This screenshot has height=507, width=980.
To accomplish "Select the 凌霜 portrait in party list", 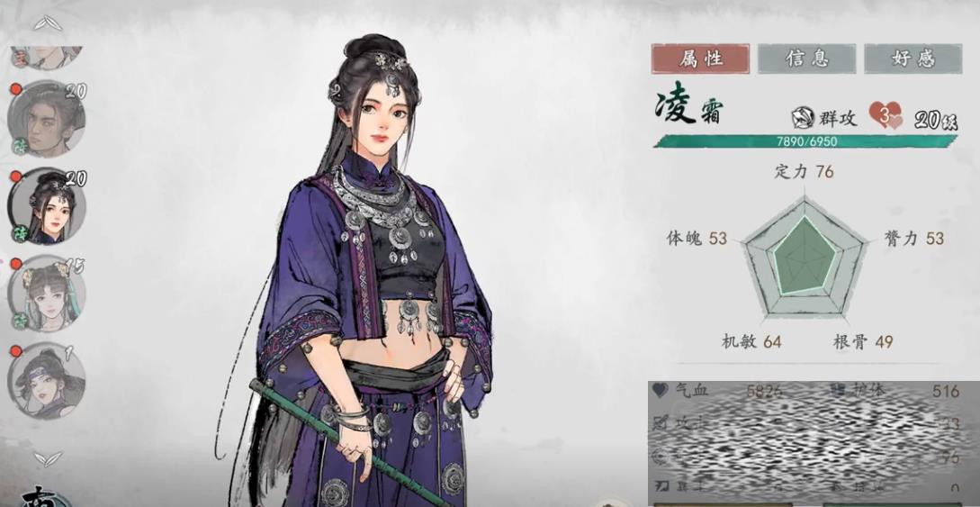I will click(46, 206).
